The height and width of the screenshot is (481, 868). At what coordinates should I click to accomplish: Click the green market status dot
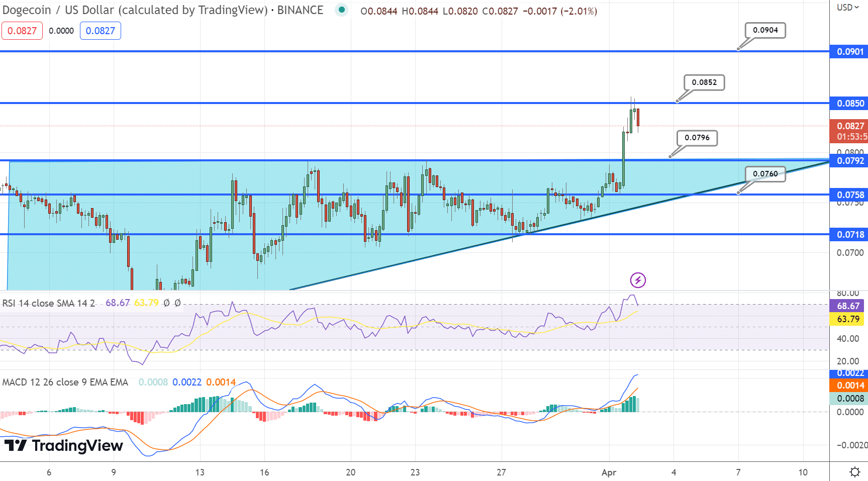tap(342, 10)
